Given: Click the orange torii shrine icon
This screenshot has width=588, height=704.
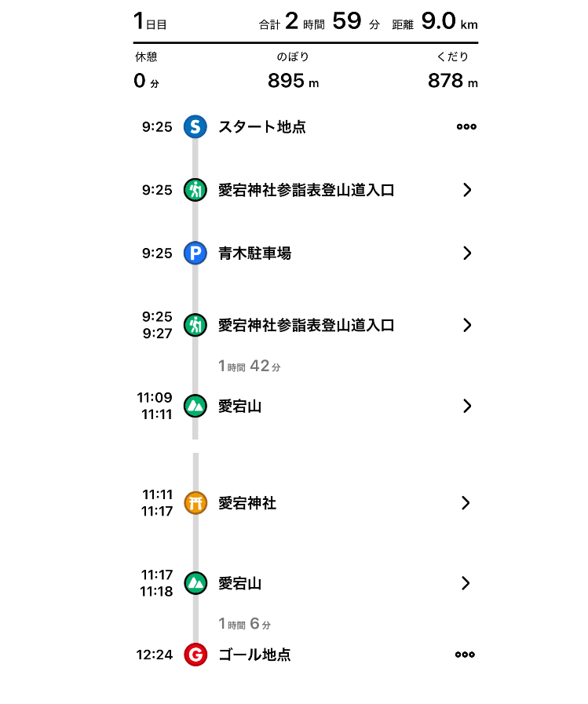Looking at the screenshot, I should pyautogui.click(x=195, y=503).
